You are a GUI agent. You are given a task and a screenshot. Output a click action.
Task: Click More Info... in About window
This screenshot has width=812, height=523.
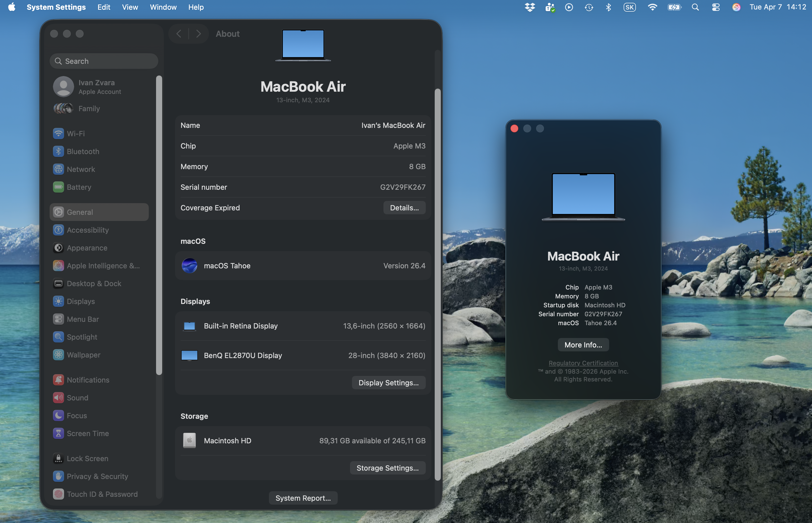coord(583,345)
